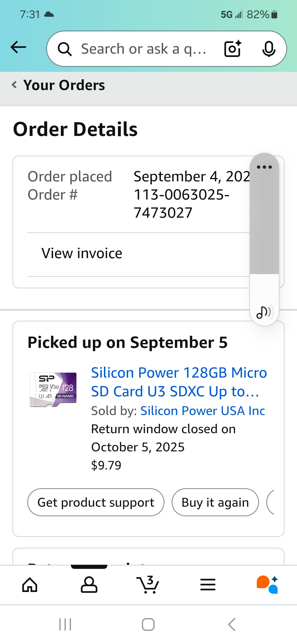Open Silicon Power 128GB Micro SD link

(x=179, y=382)
